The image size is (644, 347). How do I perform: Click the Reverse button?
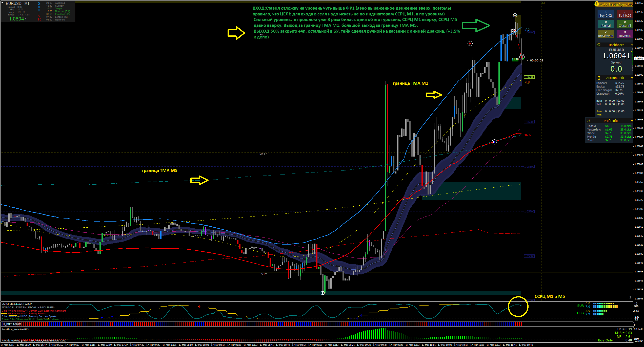tap(625, 34)
